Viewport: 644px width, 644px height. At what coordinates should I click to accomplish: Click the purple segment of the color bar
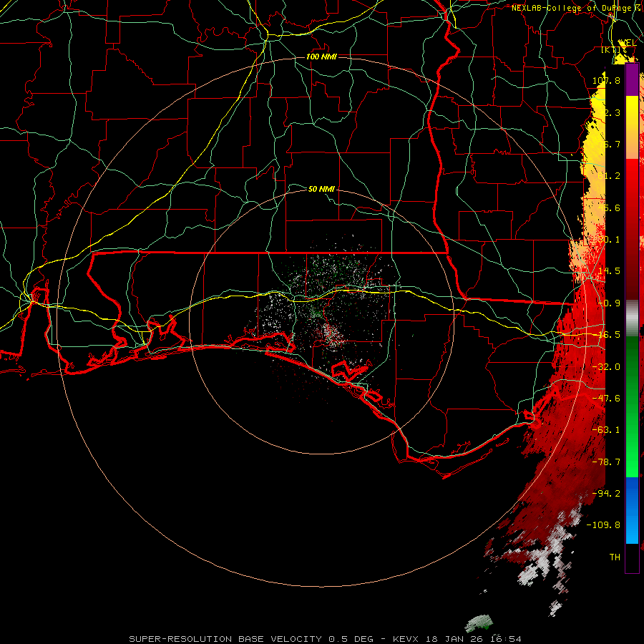(x=632, y=79)
